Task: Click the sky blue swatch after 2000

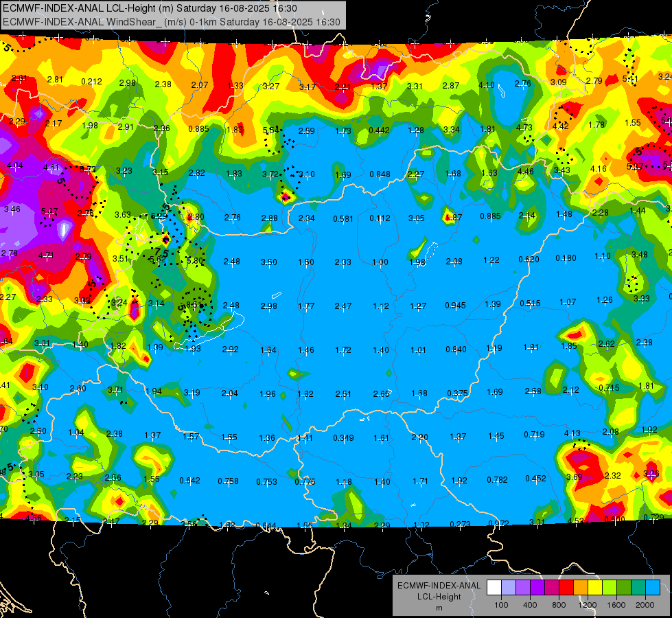Action: (653, 588)
